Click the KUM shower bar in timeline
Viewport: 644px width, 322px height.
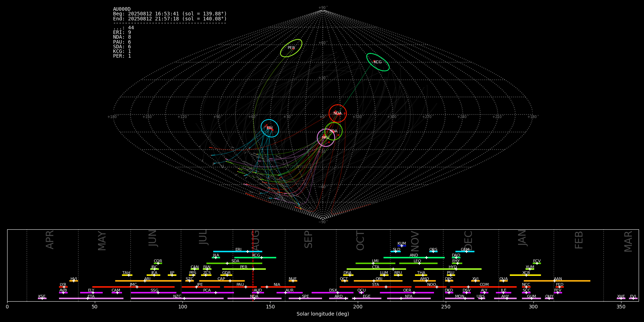coord(402,246)
